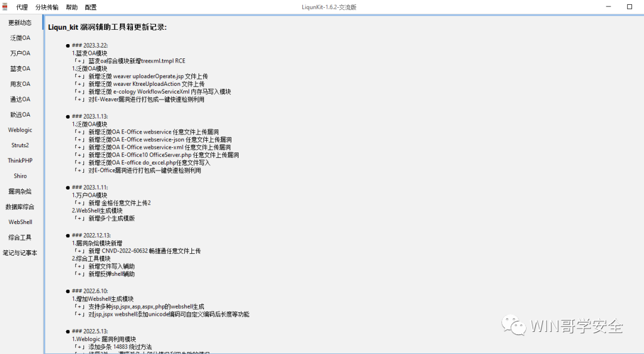
Task: Switch to the ThinkPHP tab
Action: pyautogui.click(x=20, y=160)
